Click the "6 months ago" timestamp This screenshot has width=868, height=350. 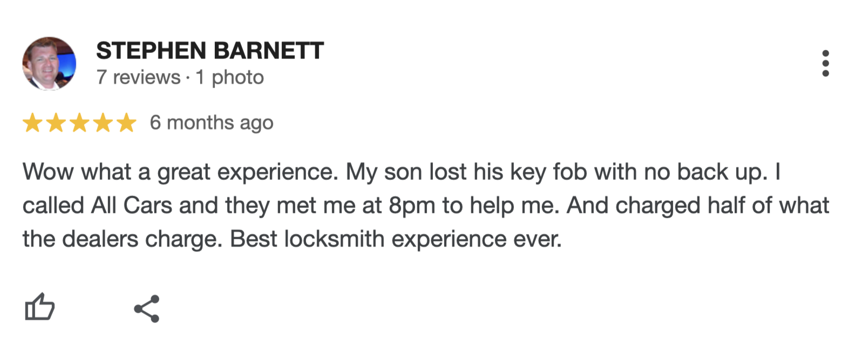[x=212, y=123]
